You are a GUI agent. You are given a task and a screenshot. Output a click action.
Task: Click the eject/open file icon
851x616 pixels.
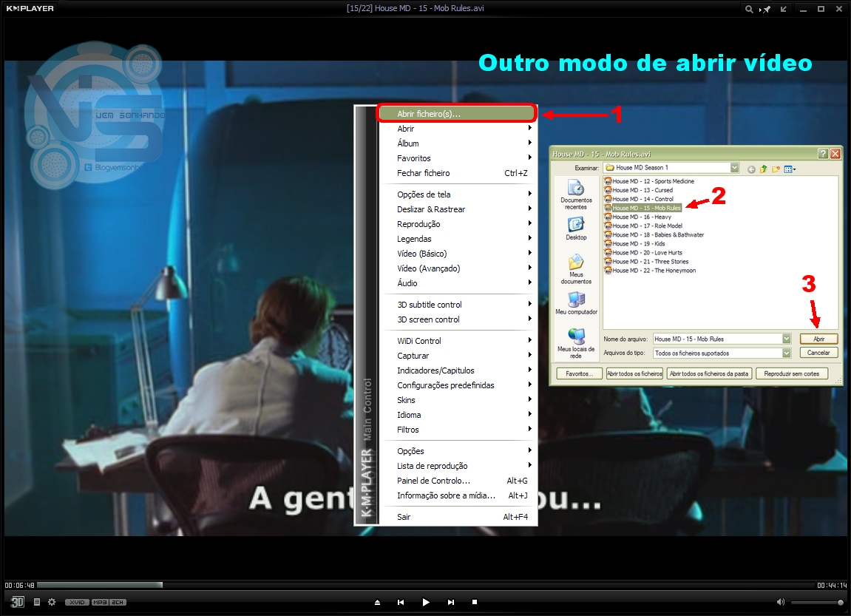tap(377, 602)
